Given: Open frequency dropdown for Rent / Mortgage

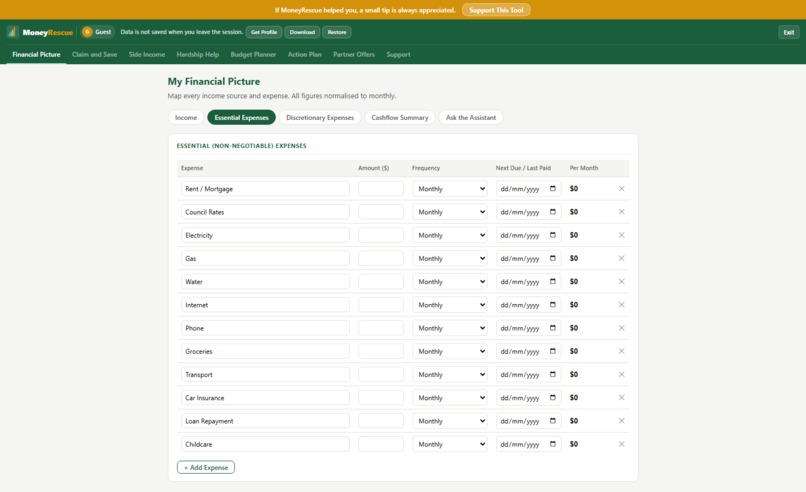Looking at the screenshot, I should [450, 189].
